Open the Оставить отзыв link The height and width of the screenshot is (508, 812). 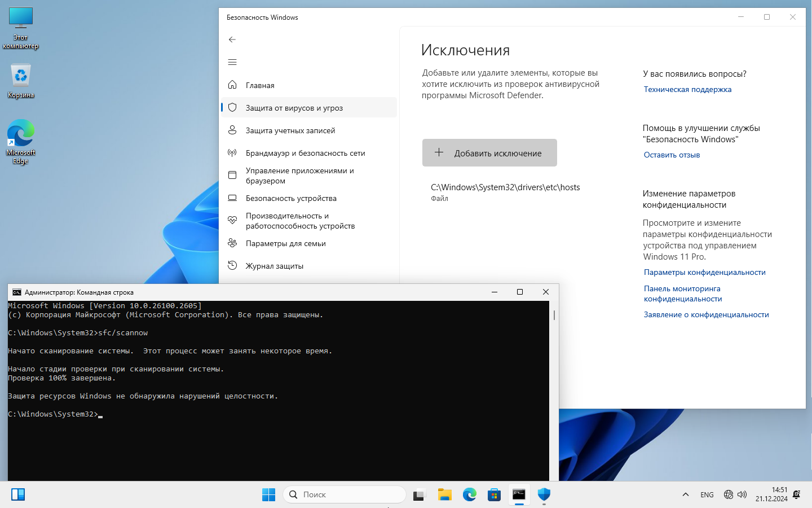pyautogui.click(x=672, y=155)
